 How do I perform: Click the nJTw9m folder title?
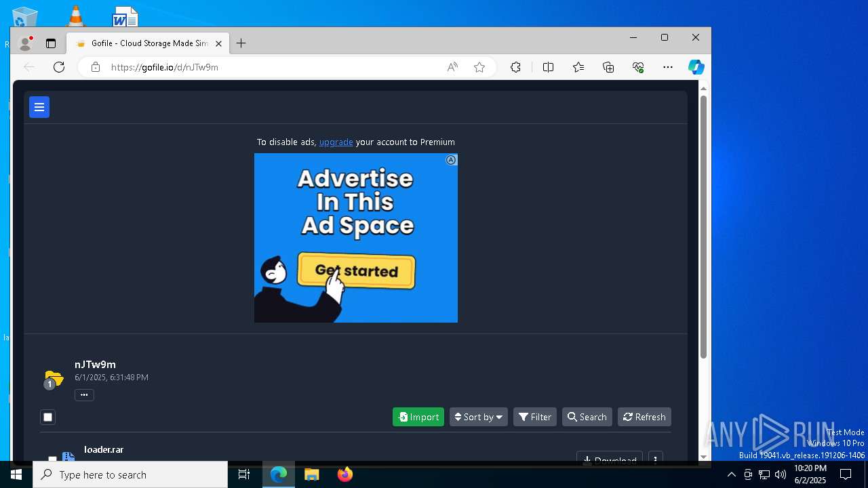click(95, 365)
